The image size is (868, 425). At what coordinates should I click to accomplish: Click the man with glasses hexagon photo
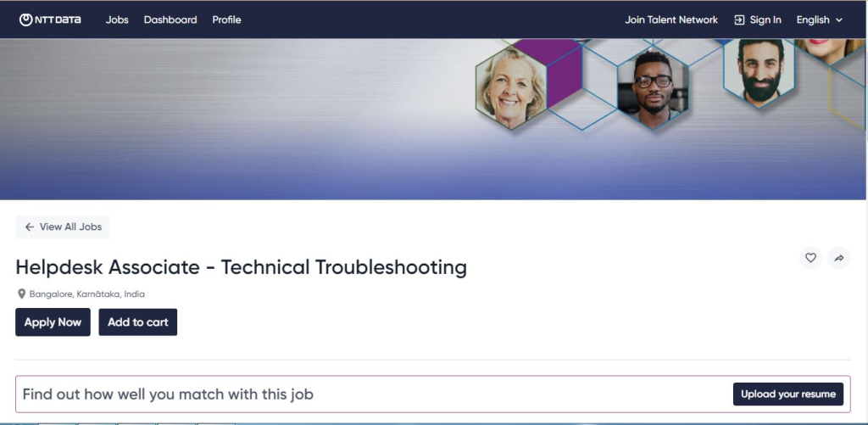click(654, 87)
